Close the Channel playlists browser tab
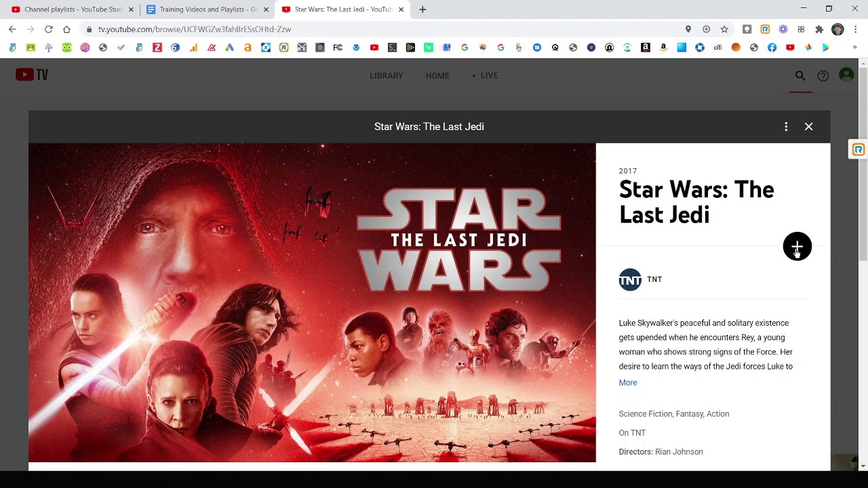Viewport: 868px width, 488px height. [131, 9]
